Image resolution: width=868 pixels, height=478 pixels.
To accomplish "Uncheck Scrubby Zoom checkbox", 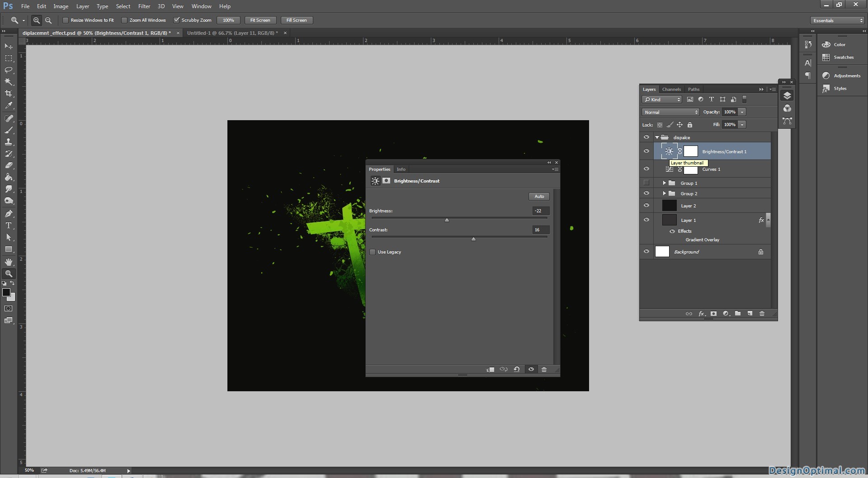I will click(x=177, y=20).
